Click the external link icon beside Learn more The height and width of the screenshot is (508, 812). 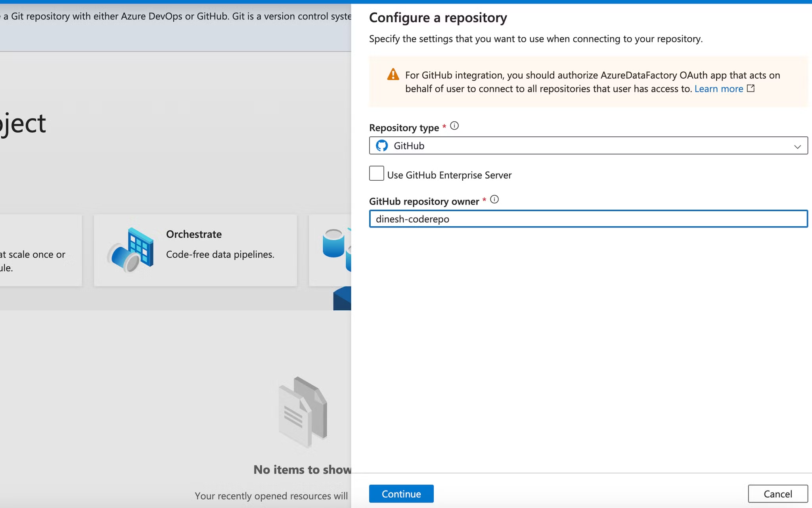pyautogui.click(x=751, y=88)
